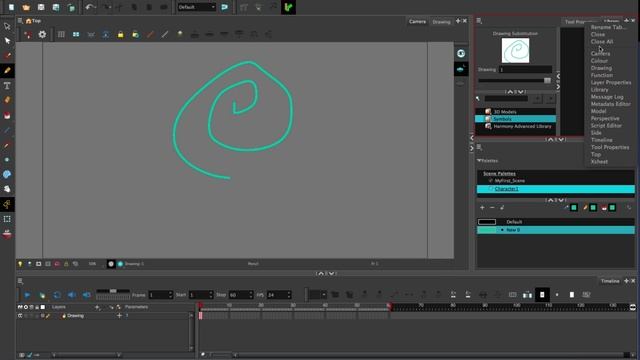640x360 pixels.
Task: Click the FPS stepper arrows
Action: pyautogui.click(x=289, y=295)
